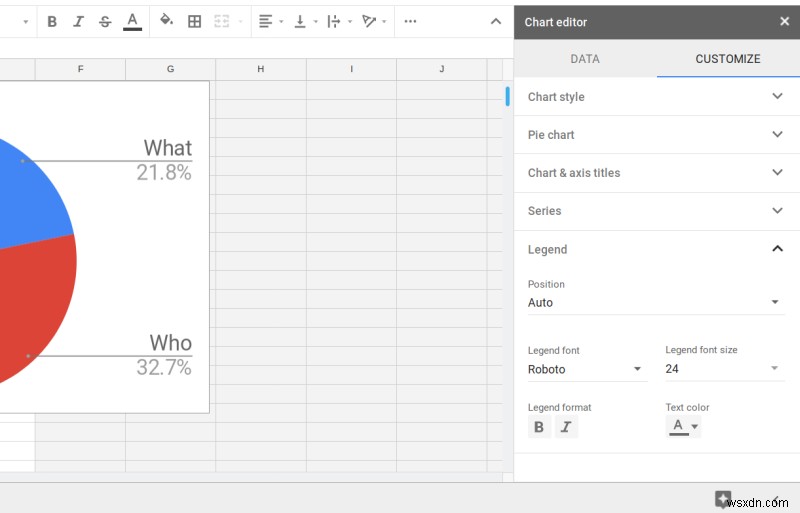The image size is (800, 513).
Task: Open the Explore button in bottom bar
Action: [723, 499]
